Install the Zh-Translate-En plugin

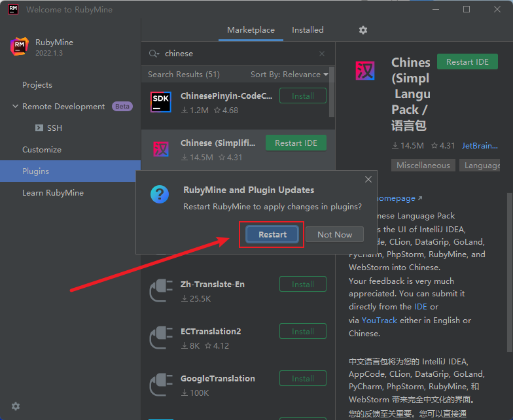click(302, 284)
